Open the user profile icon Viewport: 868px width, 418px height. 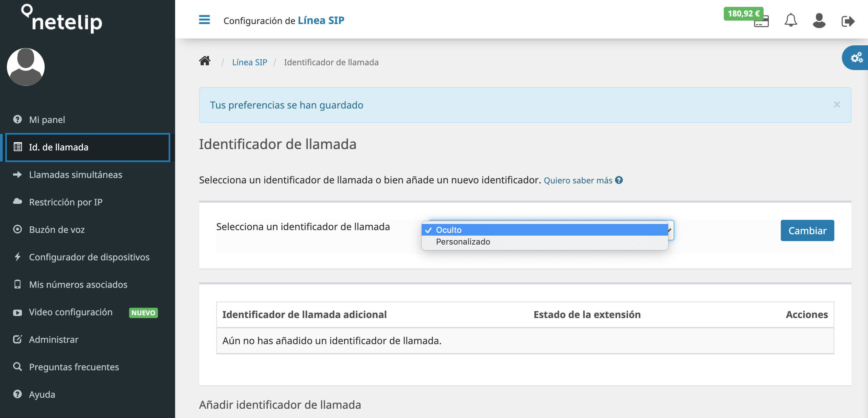(x=819, y=21)
